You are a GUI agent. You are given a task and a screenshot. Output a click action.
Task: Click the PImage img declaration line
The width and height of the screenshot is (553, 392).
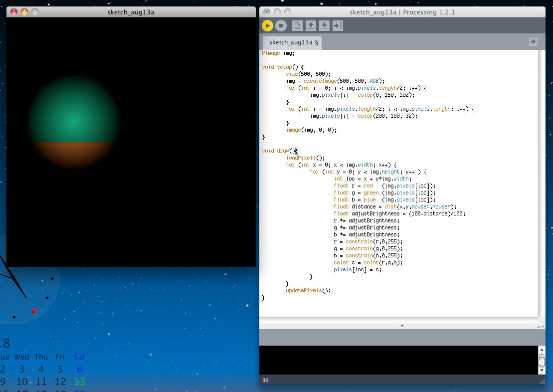pos(278,53)
